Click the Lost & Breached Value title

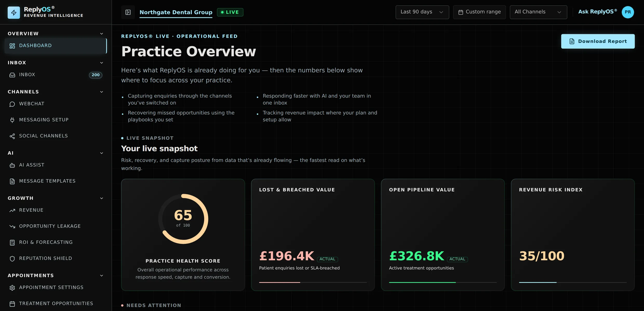(297, 190)
